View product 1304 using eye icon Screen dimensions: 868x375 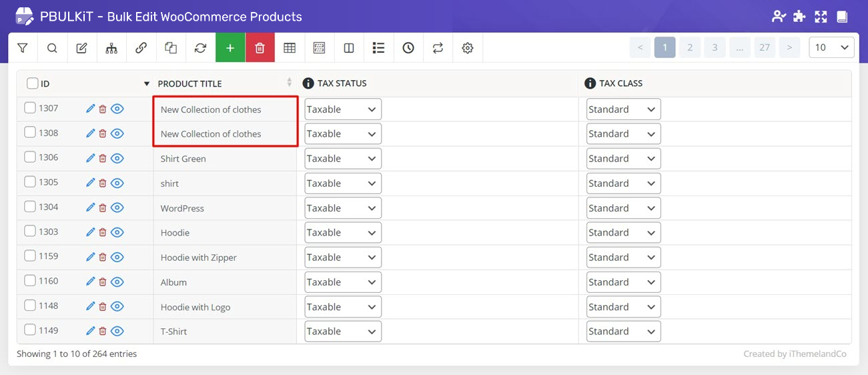(x=117, y=208)
